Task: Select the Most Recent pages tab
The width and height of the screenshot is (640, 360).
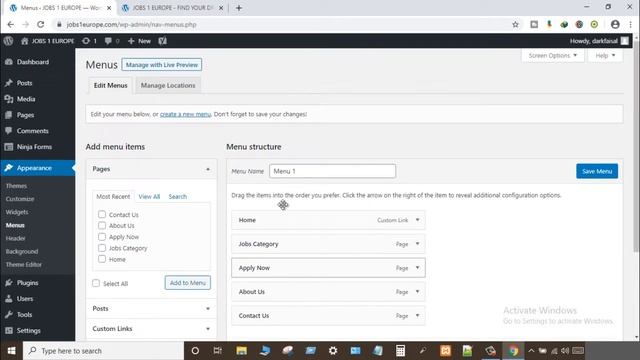Action: pos(113,196)
